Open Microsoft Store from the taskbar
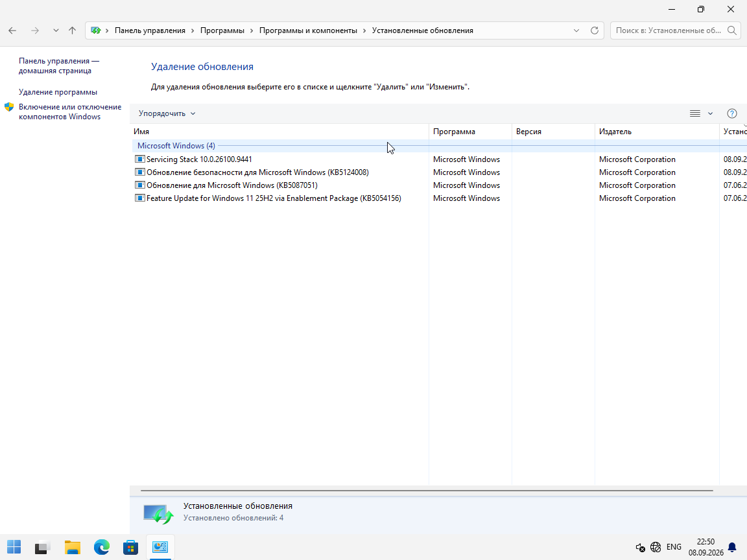The image size is (747, 560). (x=130, y=547)
